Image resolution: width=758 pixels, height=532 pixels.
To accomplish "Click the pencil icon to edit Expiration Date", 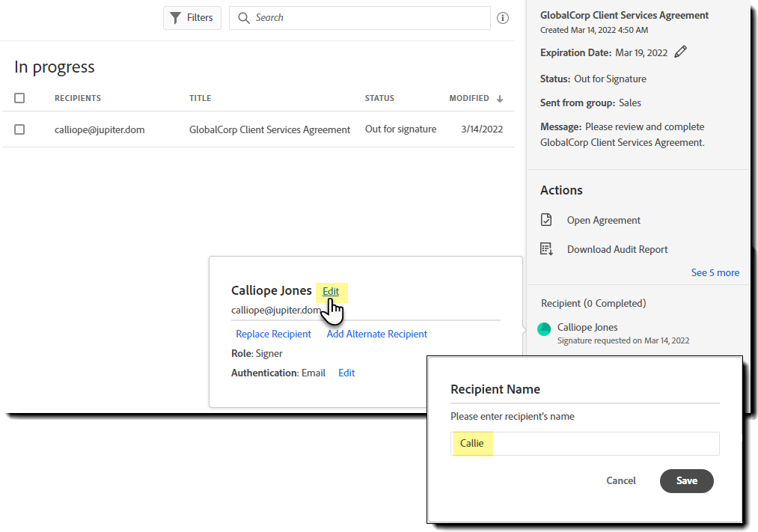I will (680, 52).
